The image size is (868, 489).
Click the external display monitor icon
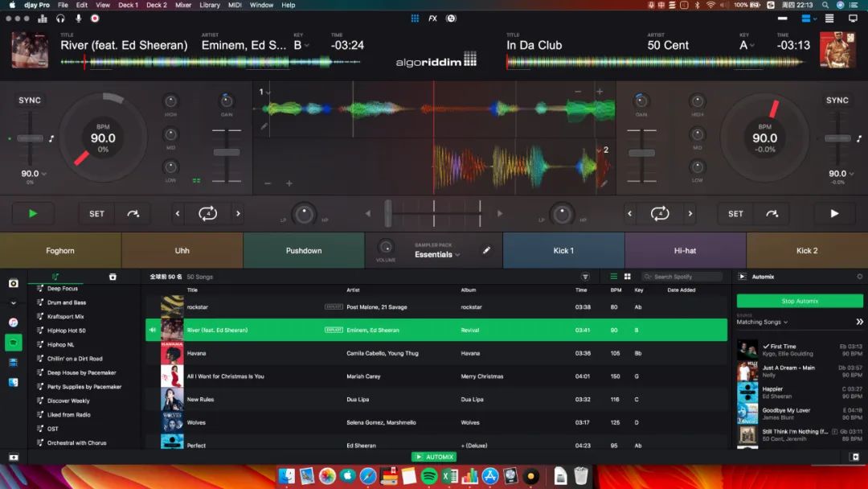click(853, 18)
